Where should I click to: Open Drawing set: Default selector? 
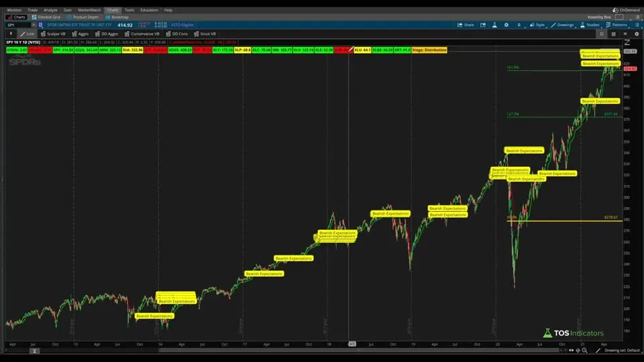[622, 351]
